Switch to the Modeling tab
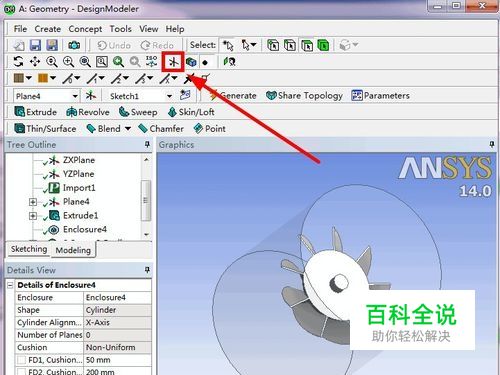 tap(73, 250)
